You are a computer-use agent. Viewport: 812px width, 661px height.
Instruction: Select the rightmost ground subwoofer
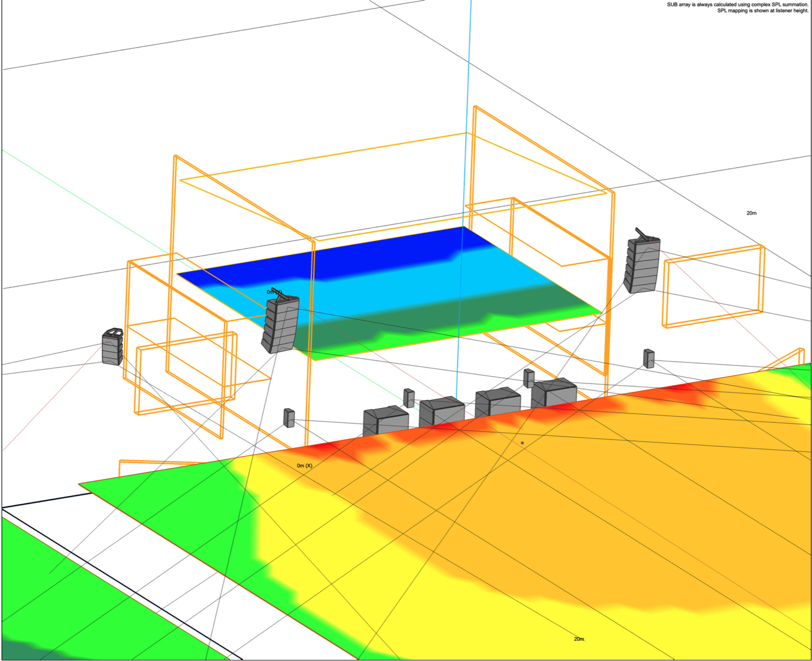(554, 393)
